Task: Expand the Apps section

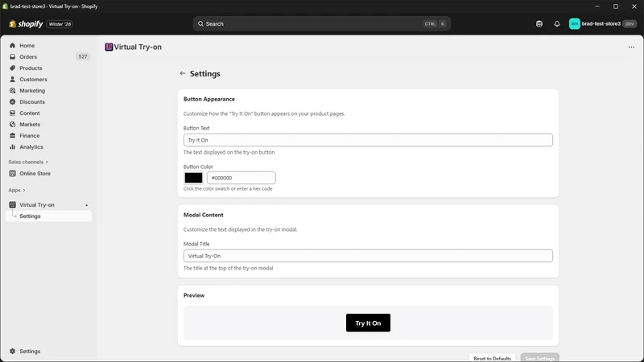Action: pyautogui.click(x=17, y=191)
